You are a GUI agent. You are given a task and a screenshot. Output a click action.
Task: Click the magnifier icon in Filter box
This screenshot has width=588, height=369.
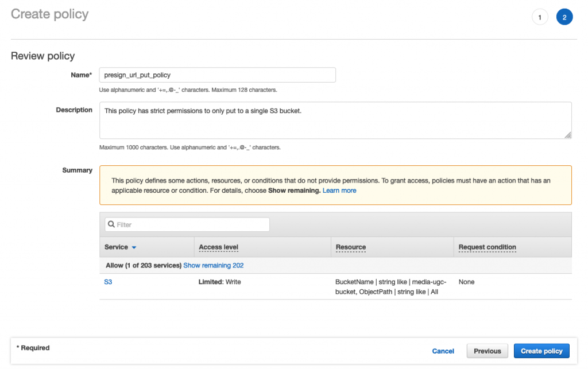point(111,224)
